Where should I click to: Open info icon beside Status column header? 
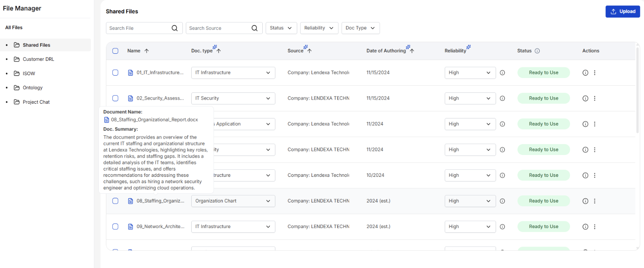tap(537, 51)
